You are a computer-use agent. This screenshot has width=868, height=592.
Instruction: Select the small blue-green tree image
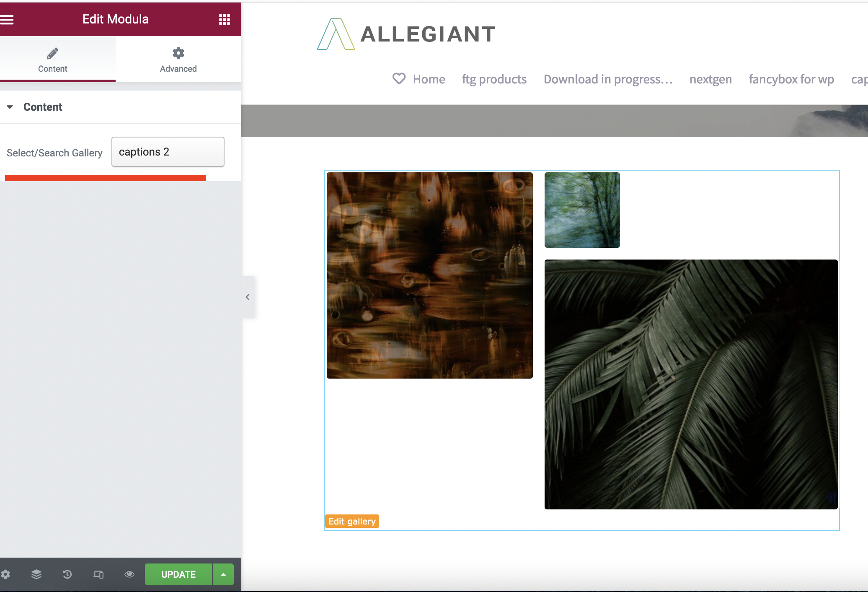[582, 210]
